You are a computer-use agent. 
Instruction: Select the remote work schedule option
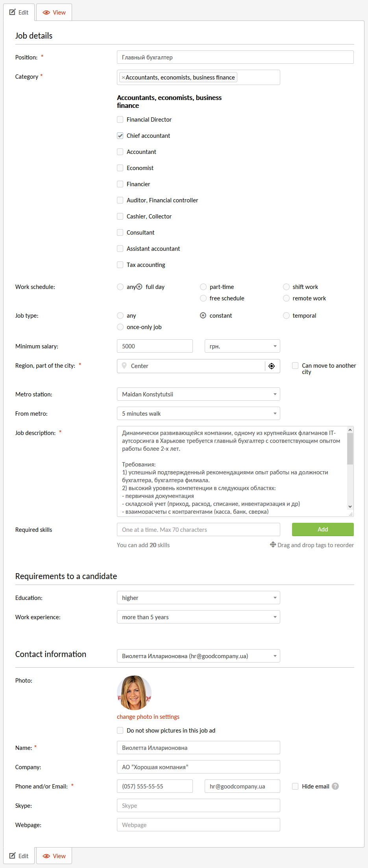click(286, 298)
